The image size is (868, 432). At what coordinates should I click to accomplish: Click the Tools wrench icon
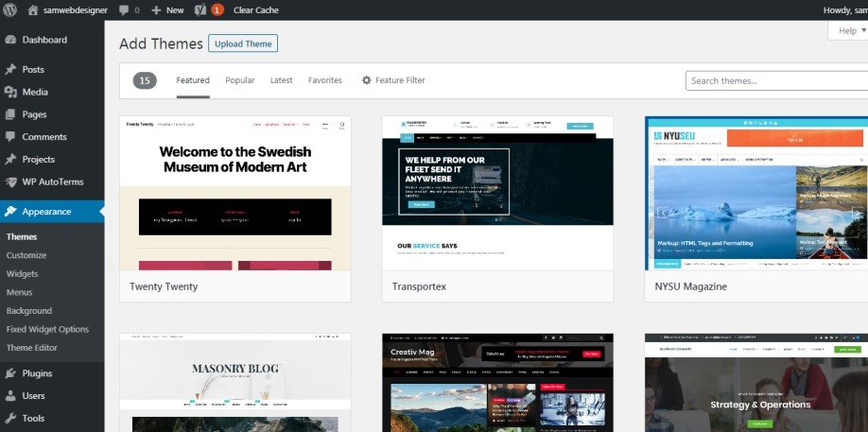tap(10, 418)
